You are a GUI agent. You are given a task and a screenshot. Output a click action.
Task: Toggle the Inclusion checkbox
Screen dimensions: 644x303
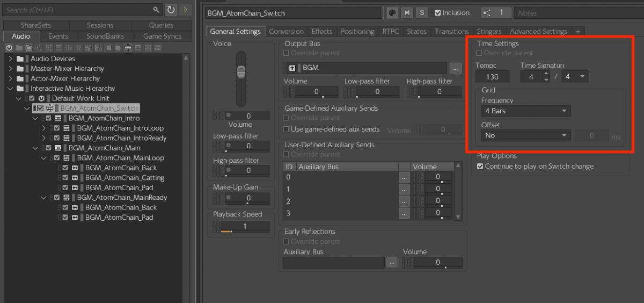tap(438, 13)
